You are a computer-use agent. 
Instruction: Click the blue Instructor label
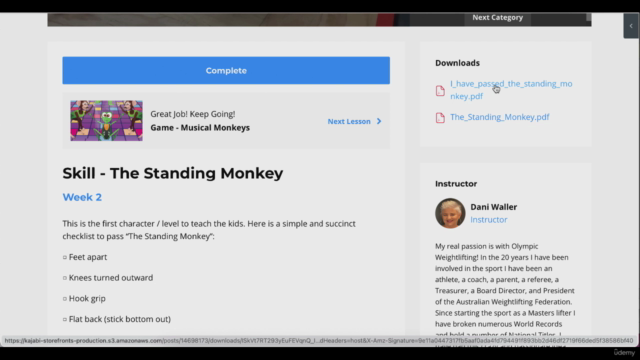(489, 220)
